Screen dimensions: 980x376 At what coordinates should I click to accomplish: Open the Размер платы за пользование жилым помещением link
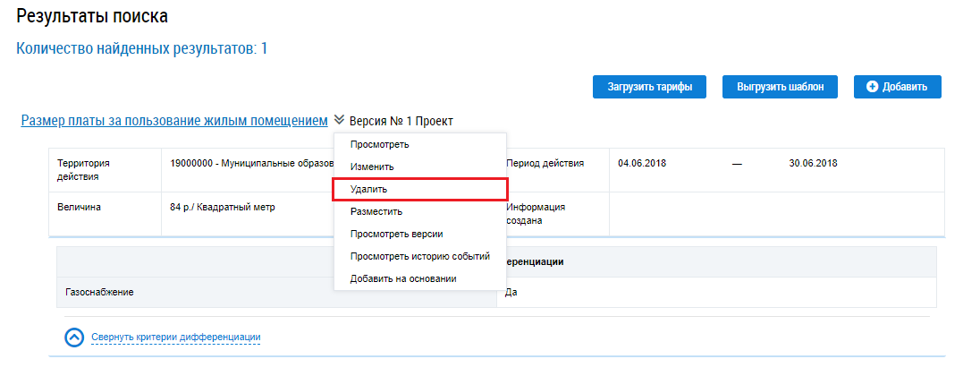(174, 120)
